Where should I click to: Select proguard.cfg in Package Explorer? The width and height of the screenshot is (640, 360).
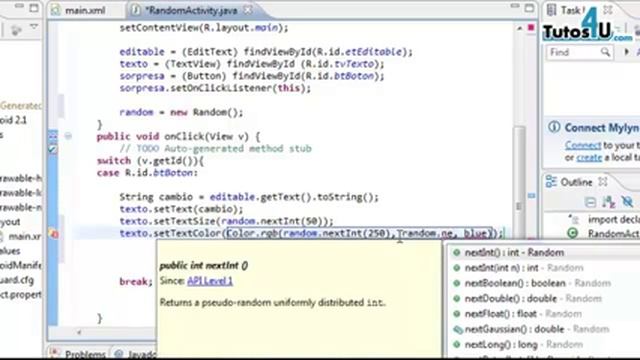point(17,280)
